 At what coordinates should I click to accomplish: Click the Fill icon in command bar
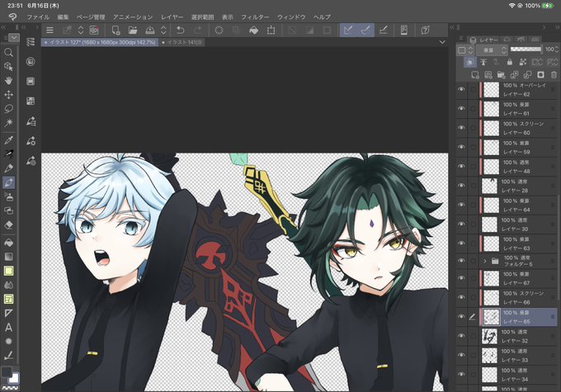(x=253, y=30)
